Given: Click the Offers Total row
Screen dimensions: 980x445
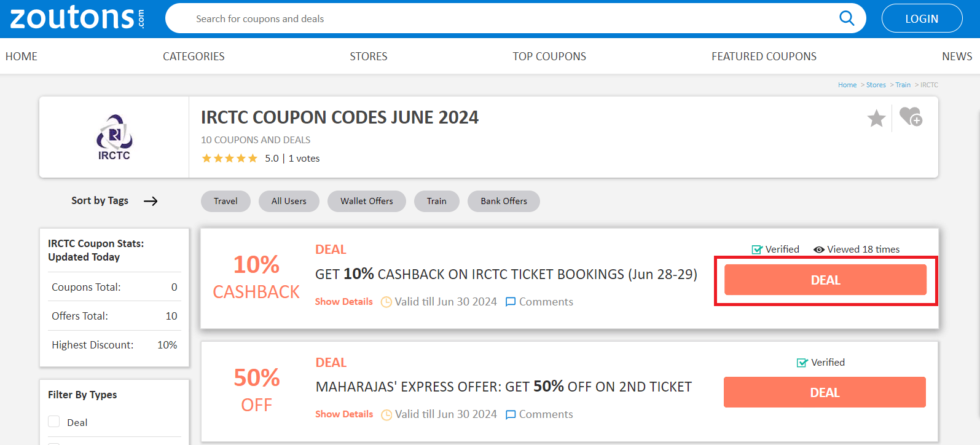Looking at the screenshot, I should click(x=114, y=316).
